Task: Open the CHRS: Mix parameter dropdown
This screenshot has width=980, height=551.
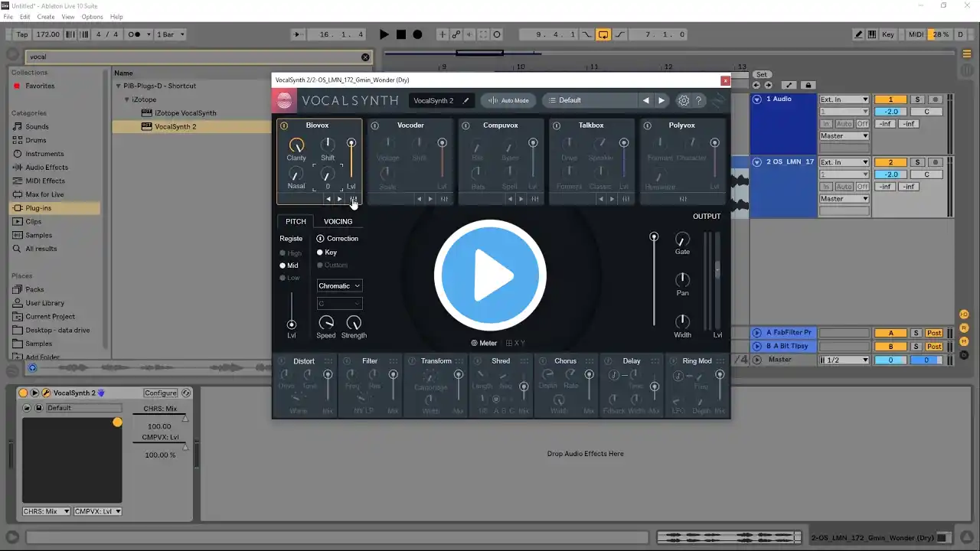Action: point(46,511)
